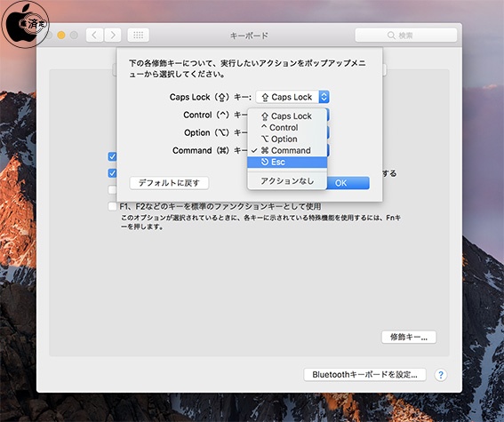Click the Bluetoothキーボードを設定... button
The height and width of the screenshot is (422, 504).
(364, 374)
